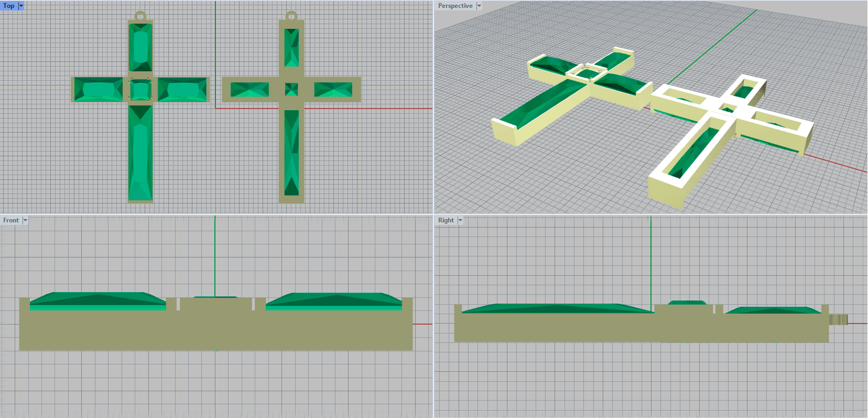
Task: Expand the Right viewport menu arrow
Action: pyautogui.click(x=460, y=220)
